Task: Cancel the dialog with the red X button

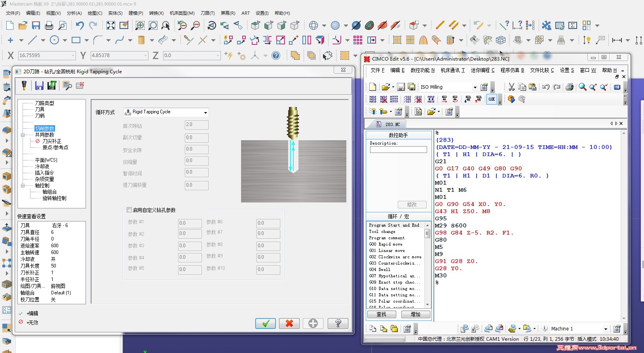Action: (289, 323)
